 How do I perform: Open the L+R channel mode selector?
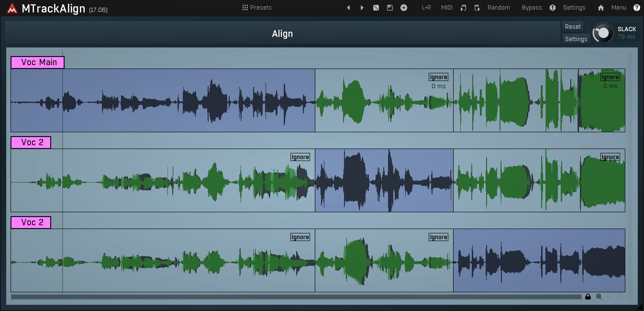pos(426,8)
